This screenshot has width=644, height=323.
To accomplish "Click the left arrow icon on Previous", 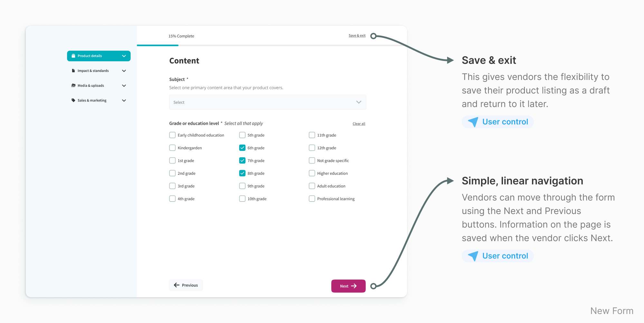I will (x=176, y=285).
